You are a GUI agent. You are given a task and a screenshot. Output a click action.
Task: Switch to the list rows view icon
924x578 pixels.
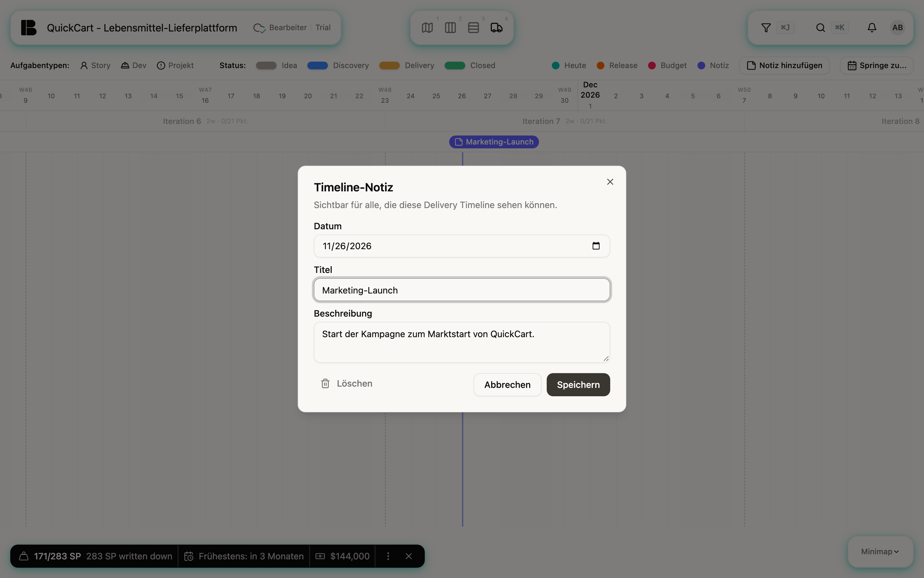(474, 28)
